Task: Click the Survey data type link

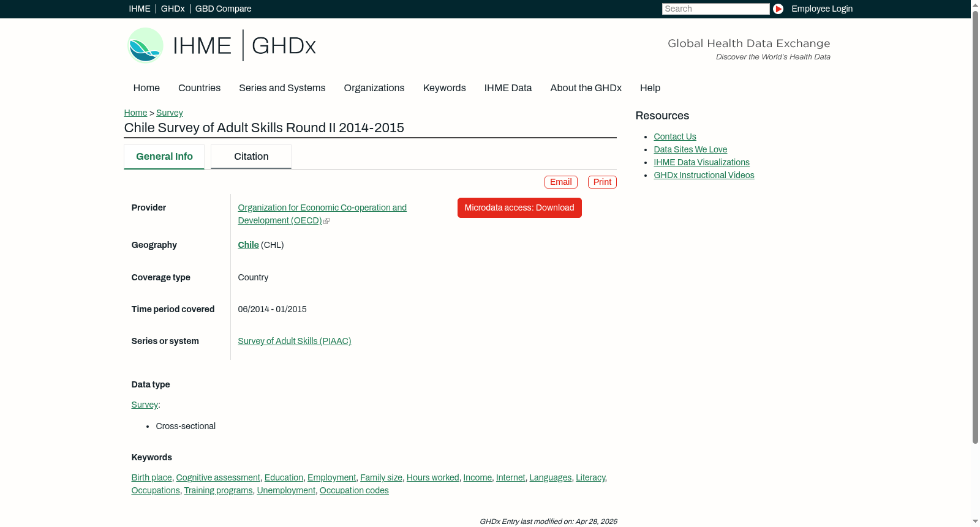Action: [x=145, y=405]
